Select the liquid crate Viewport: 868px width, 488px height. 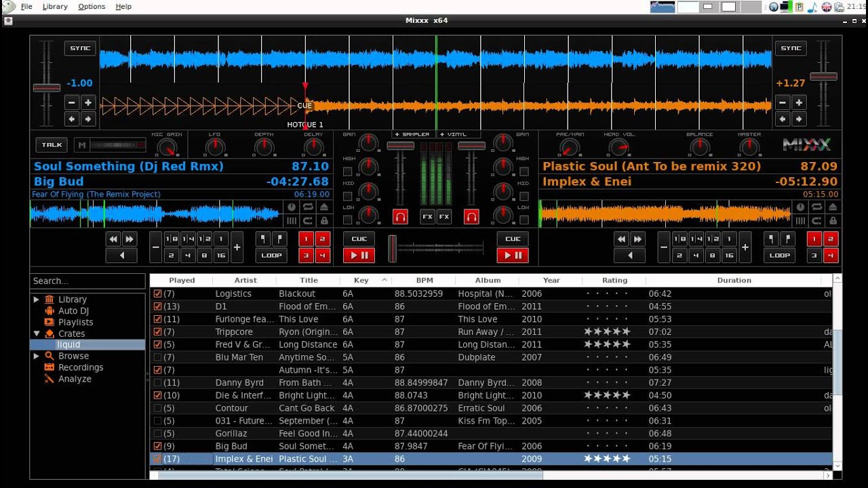click(x=68, y=344)
